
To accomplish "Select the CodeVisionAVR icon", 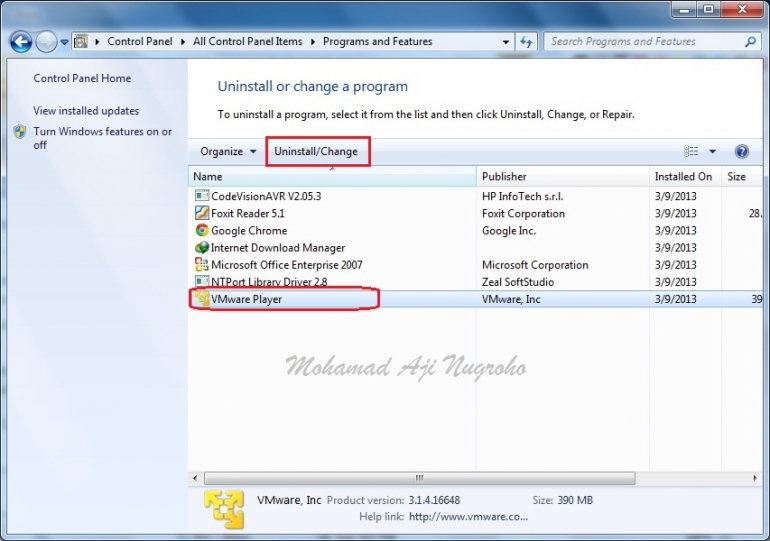I will point(201,195).
